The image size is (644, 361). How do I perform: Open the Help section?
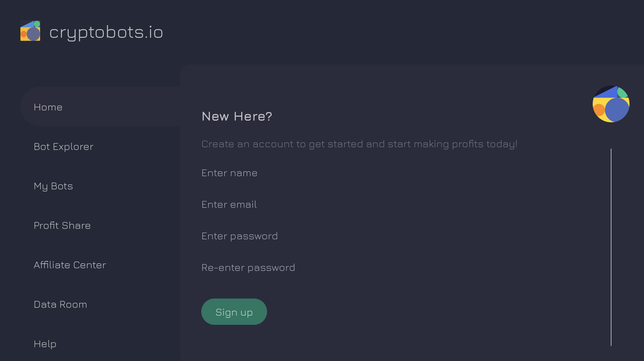(45, 344)
